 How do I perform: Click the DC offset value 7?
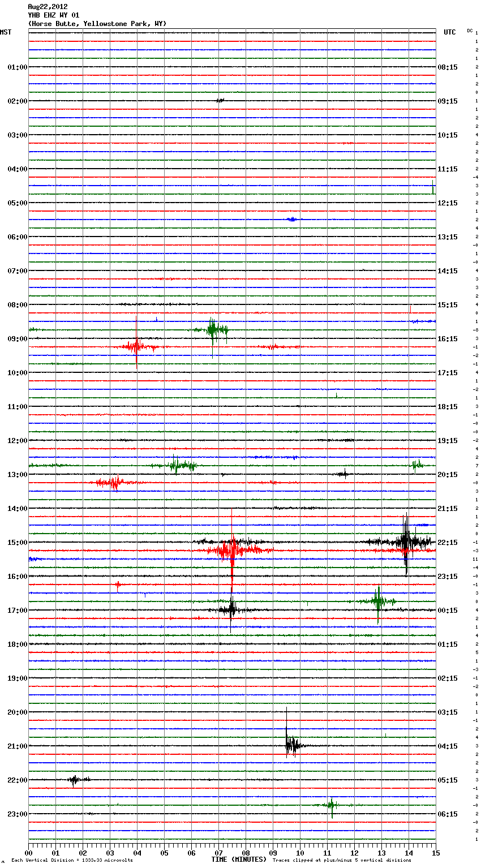(476, 466)
